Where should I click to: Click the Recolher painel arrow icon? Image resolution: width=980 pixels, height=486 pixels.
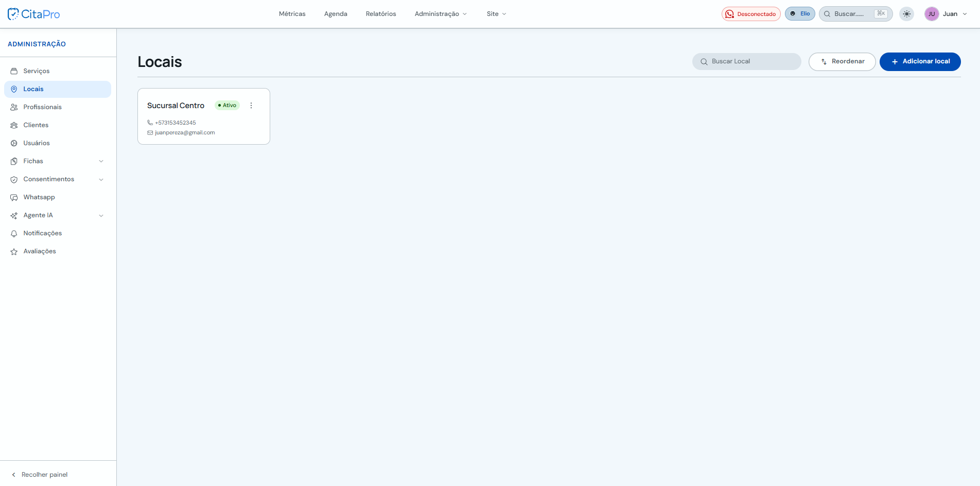pos(13,475)
